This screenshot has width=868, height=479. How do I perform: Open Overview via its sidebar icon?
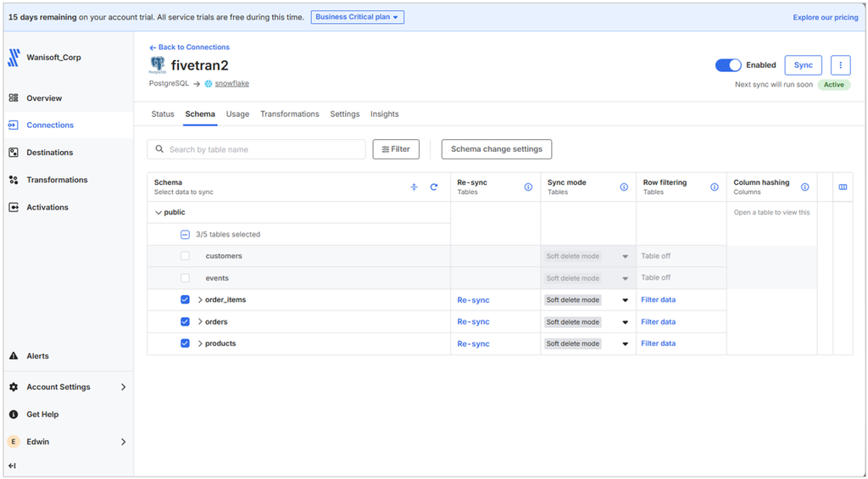click(14, 98)
